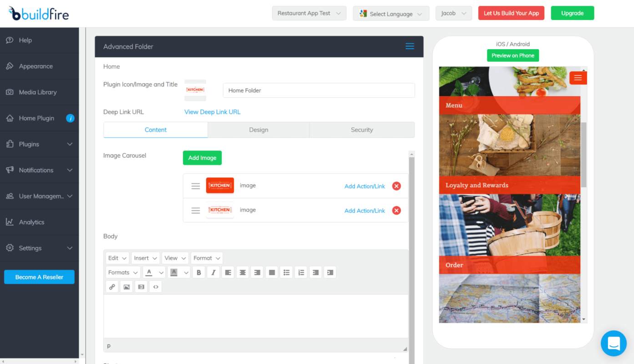Align text right in Body editor

click(257, 273)
